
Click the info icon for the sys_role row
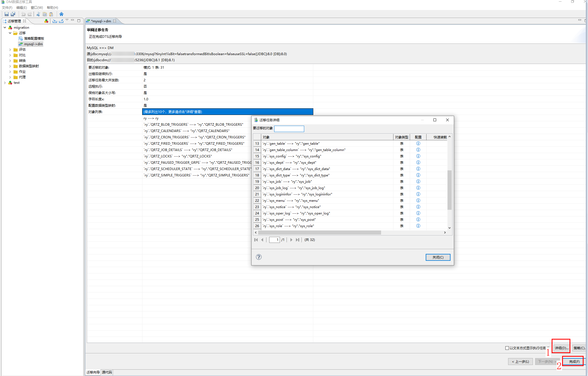pos(418,226)
